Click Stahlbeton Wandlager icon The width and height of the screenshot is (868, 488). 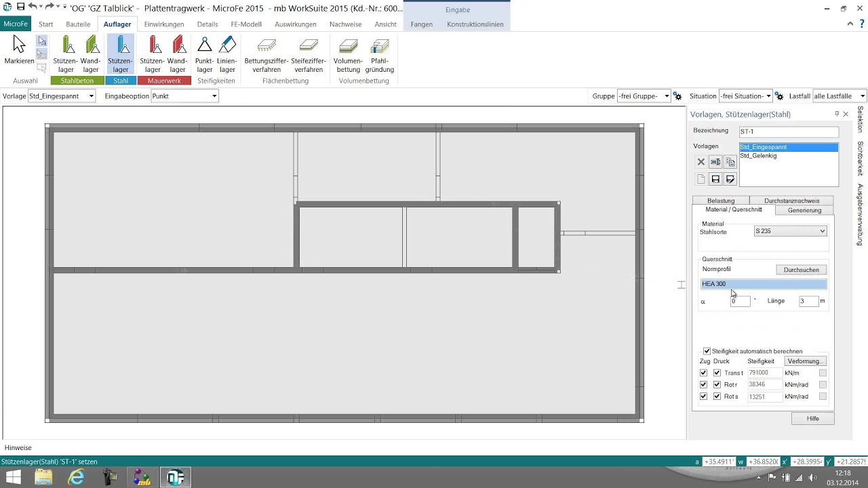[91, 54]
